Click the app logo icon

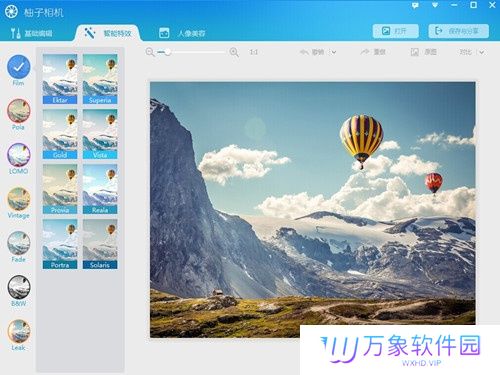point(11,12)
